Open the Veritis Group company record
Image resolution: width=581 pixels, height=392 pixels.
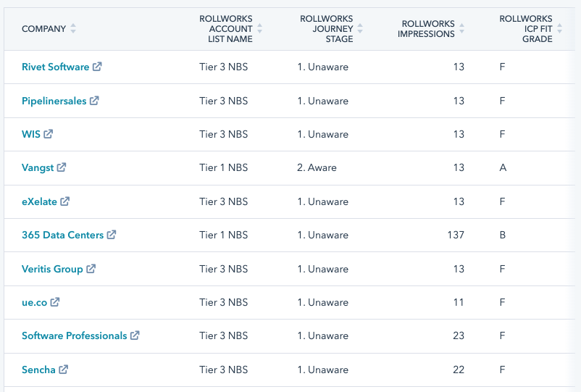52,270
